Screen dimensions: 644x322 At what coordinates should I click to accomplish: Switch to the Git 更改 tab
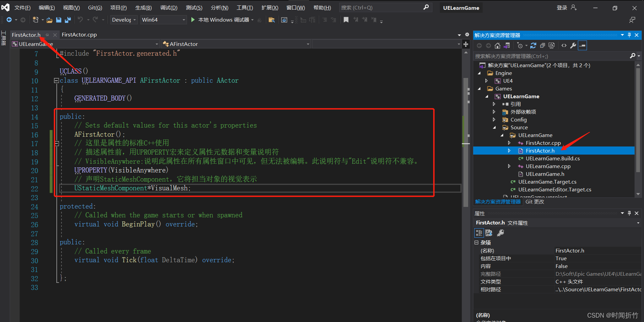point(535,202)
